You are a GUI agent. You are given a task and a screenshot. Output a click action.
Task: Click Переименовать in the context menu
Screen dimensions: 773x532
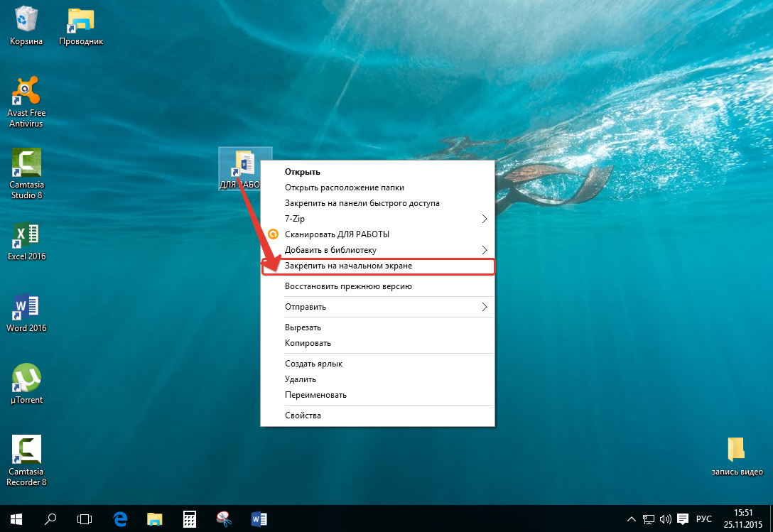[315, 395]
